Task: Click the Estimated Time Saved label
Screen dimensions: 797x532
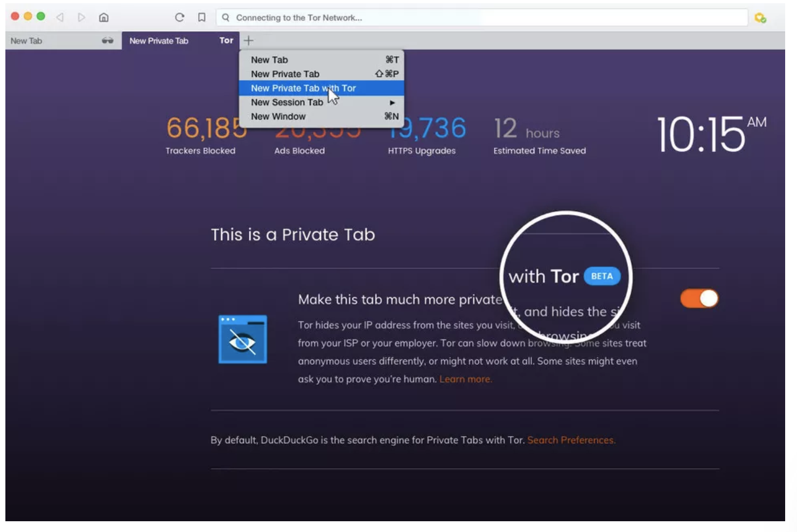Action: [540, 151]
